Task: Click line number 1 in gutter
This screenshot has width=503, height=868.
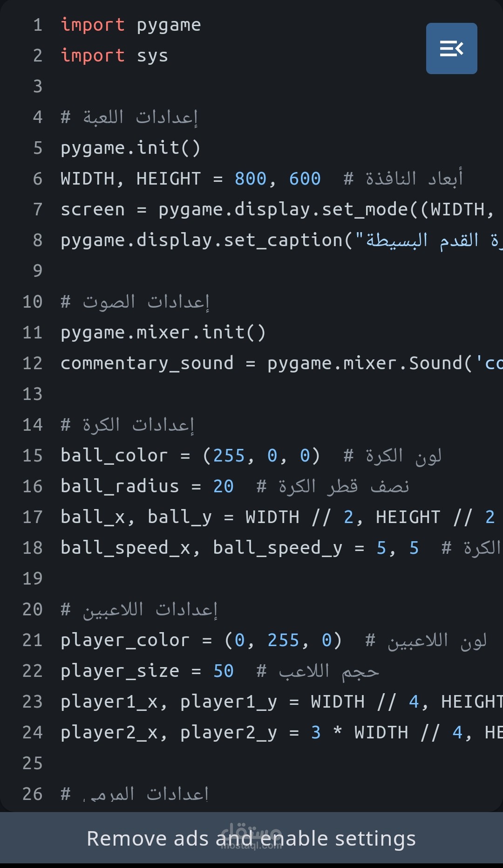Action: pyautogui.click(x=38, y=25)
